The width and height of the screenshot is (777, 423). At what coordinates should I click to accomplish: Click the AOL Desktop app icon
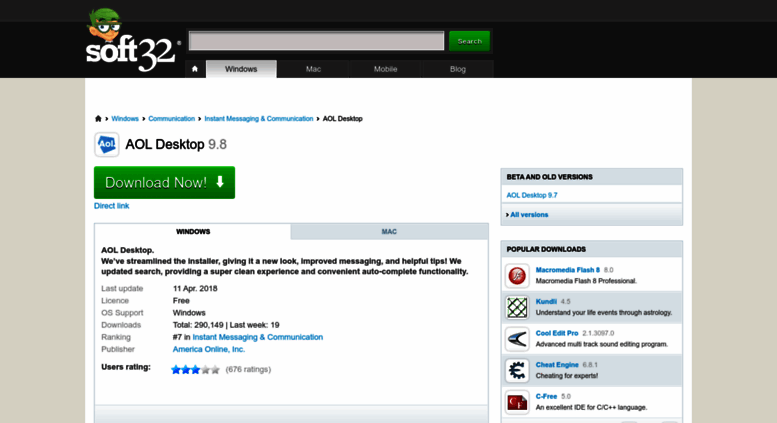pos(107,145)
